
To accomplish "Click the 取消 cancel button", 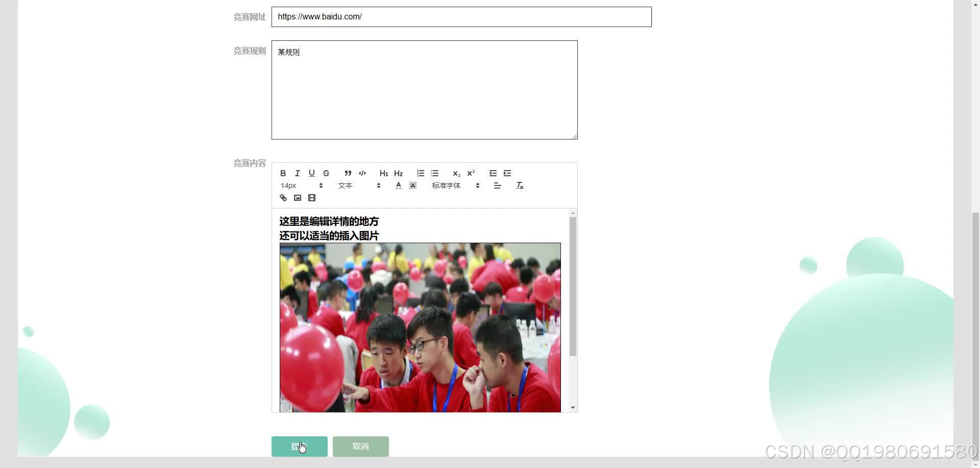I will click(360, 446).
